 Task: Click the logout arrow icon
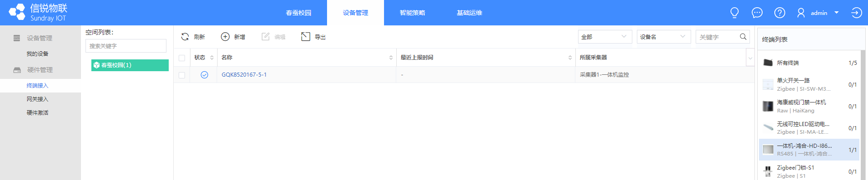point(856,13)
